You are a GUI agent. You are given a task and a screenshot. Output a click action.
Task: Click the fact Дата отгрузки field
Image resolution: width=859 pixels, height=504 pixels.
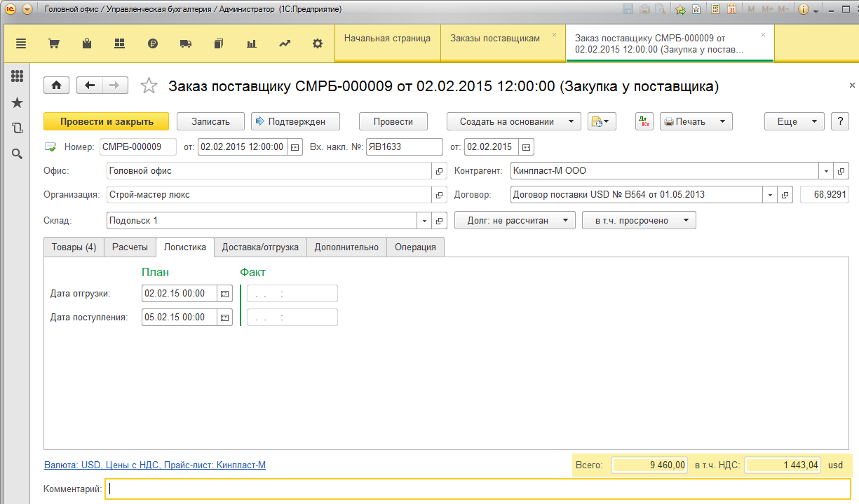point(292,294)
